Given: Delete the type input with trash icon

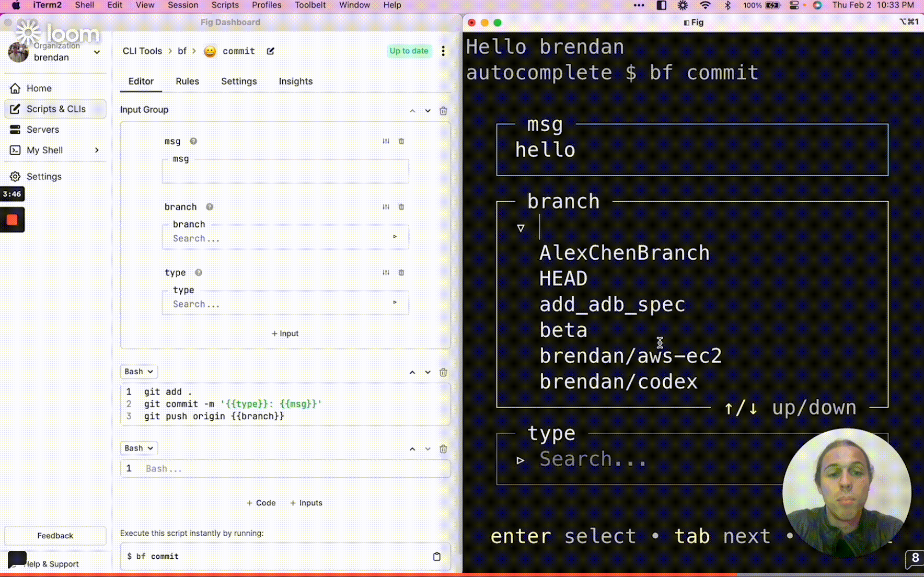Looking at the screenshot, I should tap(401, 272).
